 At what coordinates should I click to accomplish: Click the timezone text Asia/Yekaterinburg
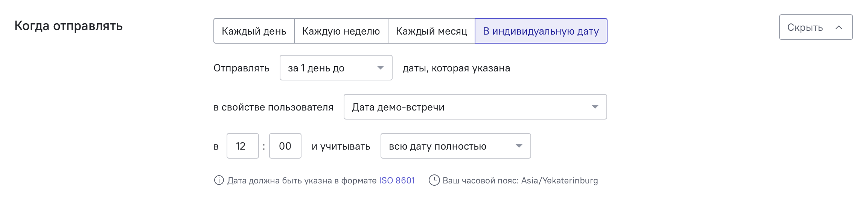click(x=559, y=181)
